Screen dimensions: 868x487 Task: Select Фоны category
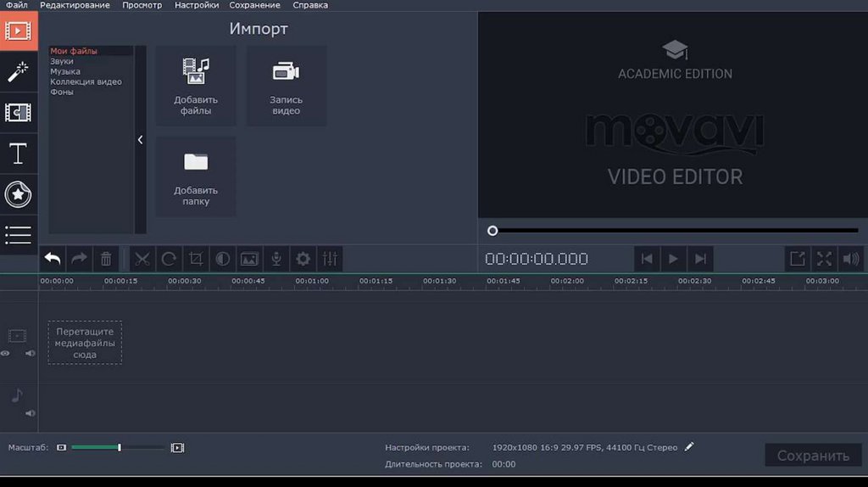coord(61,92)
